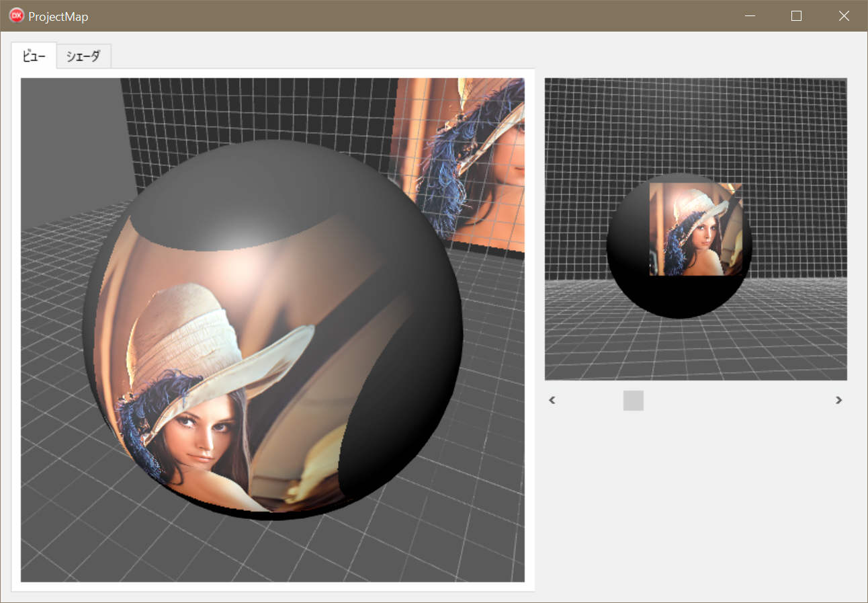Click the ProjectMap app icon in title bar
This screenshot has height=603, width=868.
tap(16, 16)
